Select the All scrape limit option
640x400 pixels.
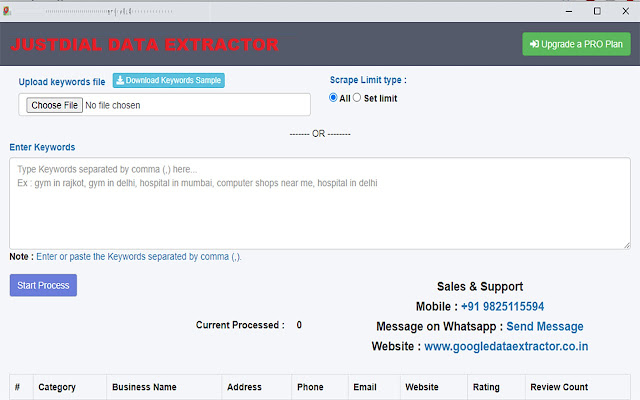(334, 98)
